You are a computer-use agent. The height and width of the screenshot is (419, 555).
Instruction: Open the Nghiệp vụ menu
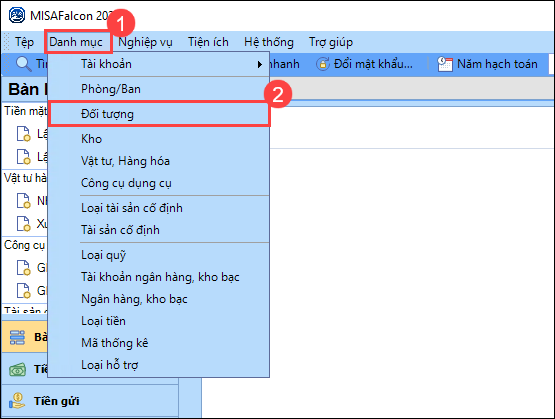tap(145, 42)
